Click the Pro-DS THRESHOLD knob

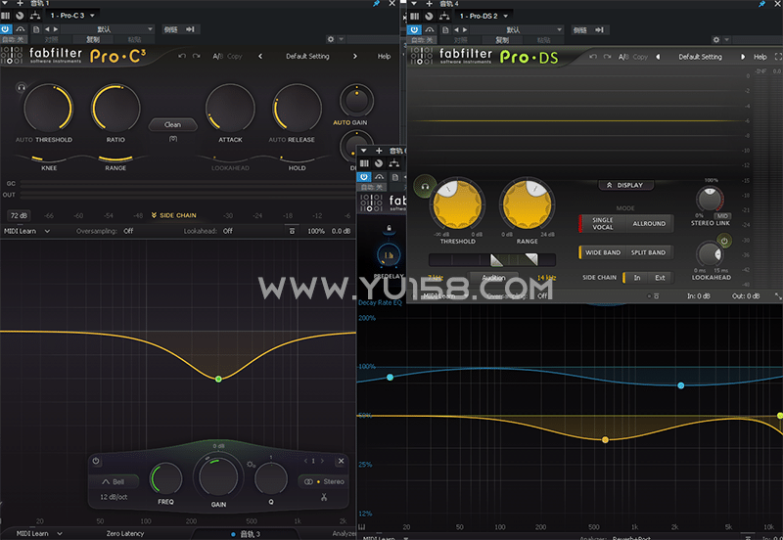pos(457,204)
